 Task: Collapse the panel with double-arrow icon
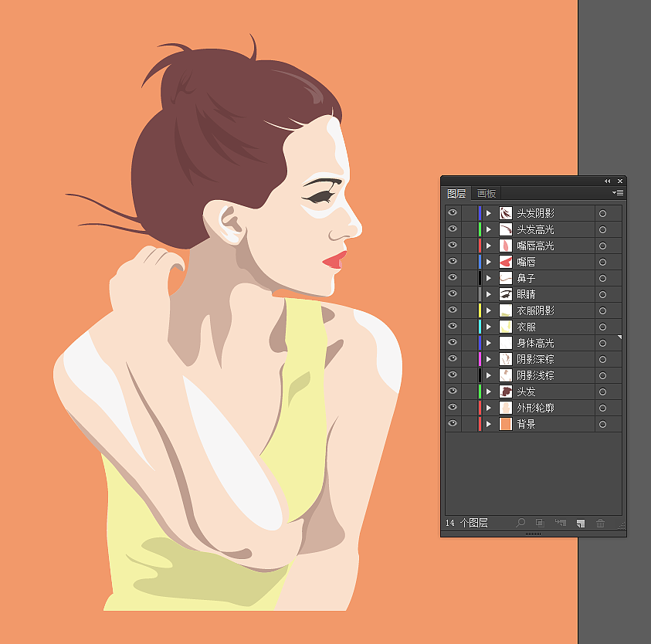tap(608, 181)
